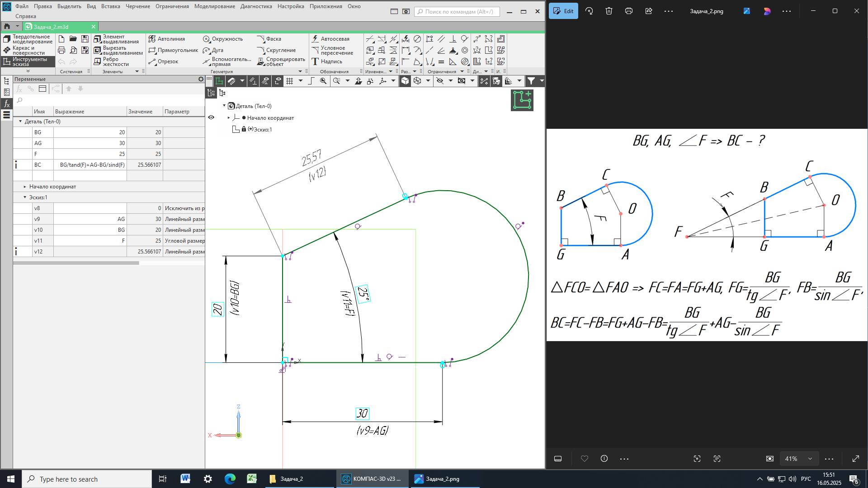Open the Геометрия panel dropdown arrow
The width and height of the screenshot is (868, 488).
point(300,71)
